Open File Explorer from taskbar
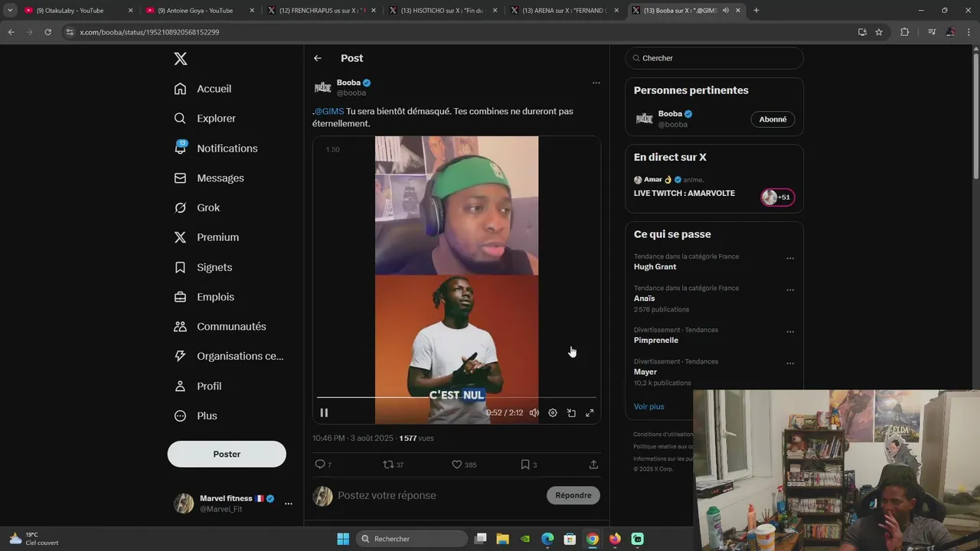Screen dimensions: 980x551 click(x=502, y=539)
